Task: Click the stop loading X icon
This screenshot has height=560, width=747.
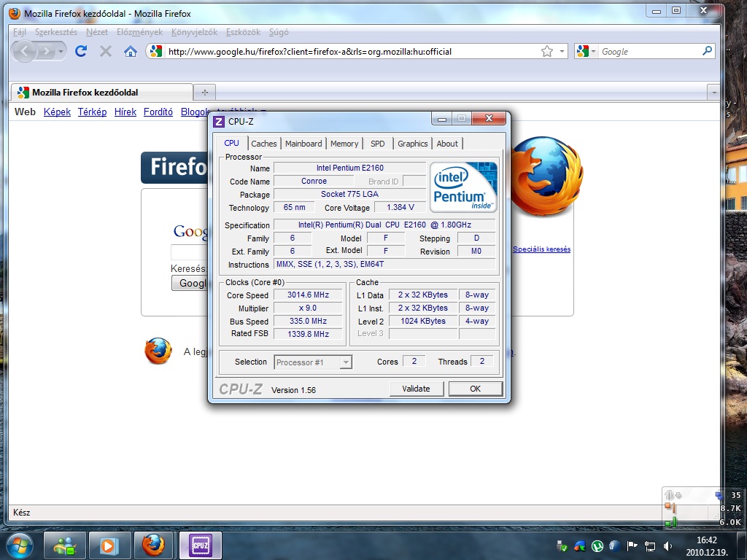Action: pos(106,51)
